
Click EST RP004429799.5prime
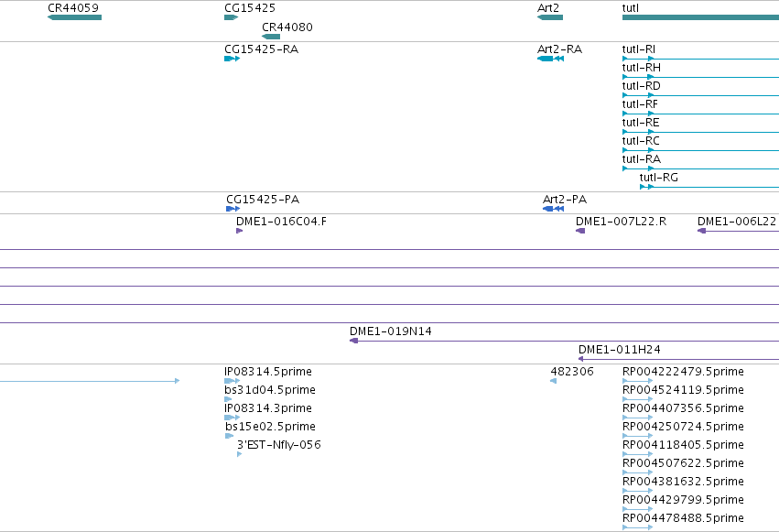(x=638, y=509)
